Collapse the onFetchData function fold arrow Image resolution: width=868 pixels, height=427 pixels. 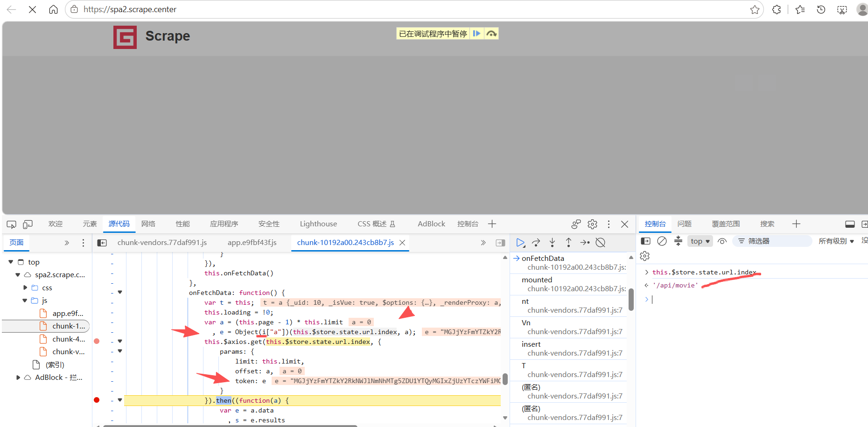pos(120,293)
